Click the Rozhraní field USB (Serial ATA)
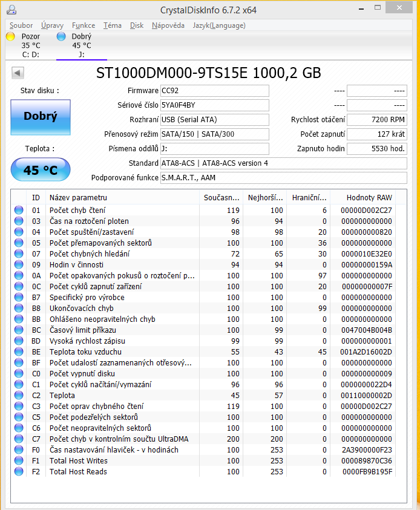 tap(215, 120)
